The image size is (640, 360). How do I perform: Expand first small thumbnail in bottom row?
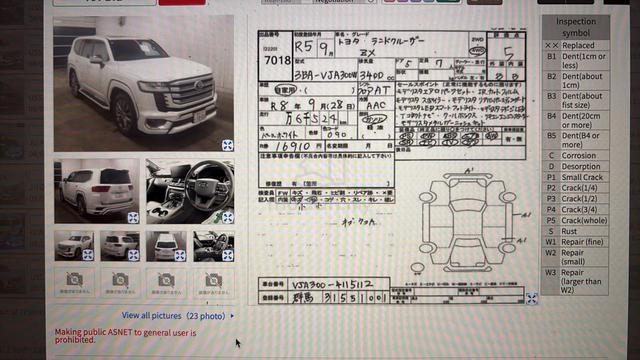[88, 255]
